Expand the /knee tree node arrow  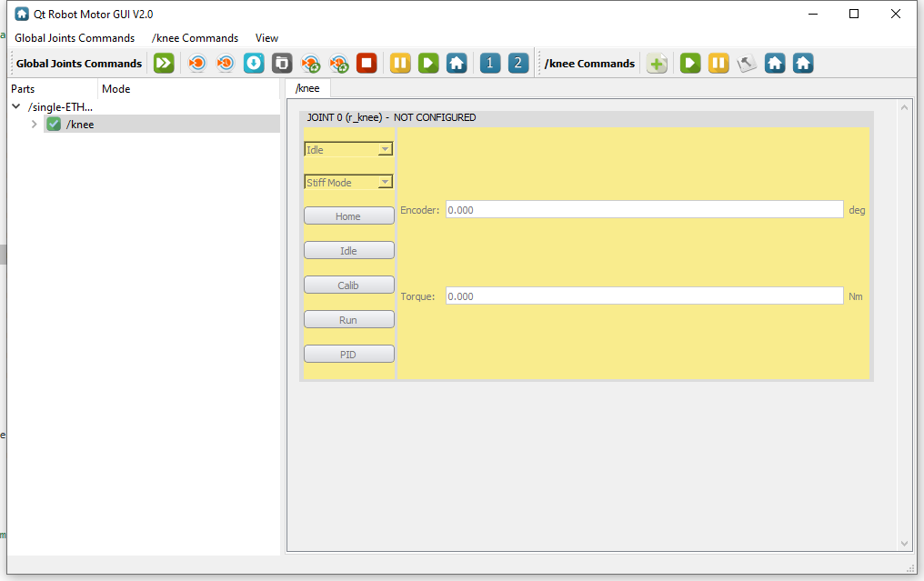[x=35, y=125]
